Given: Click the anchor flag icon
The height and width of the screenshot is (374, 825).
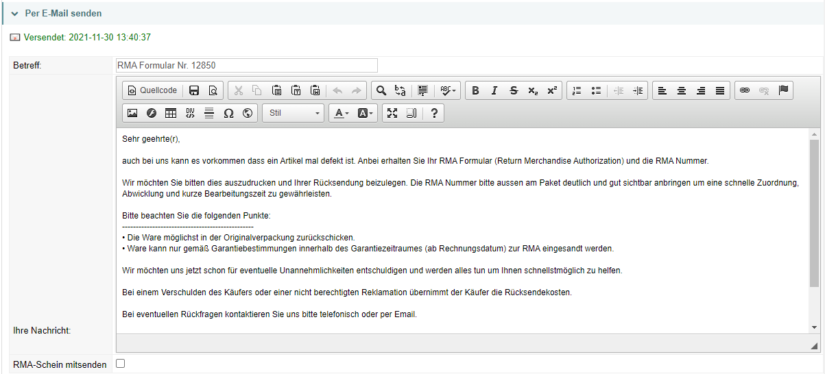Looking at the screenshot, I should click(x=783, y=90).
